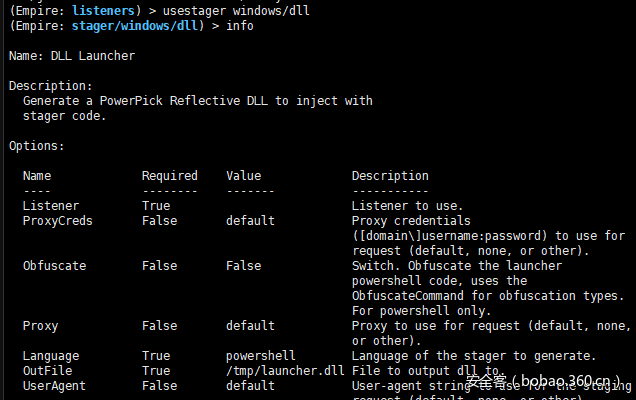Click the "Name: DLL Launcher" line

pos(72,56)
